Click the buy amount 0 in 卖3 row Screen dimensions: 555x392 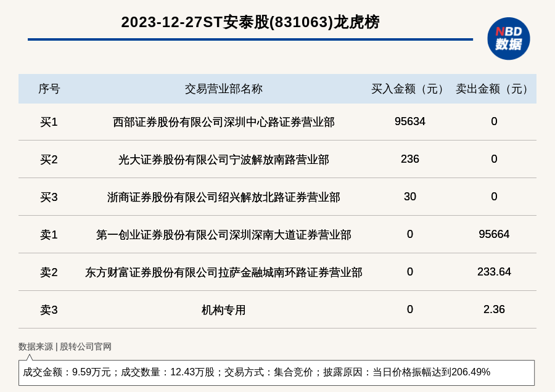[410, 309]
